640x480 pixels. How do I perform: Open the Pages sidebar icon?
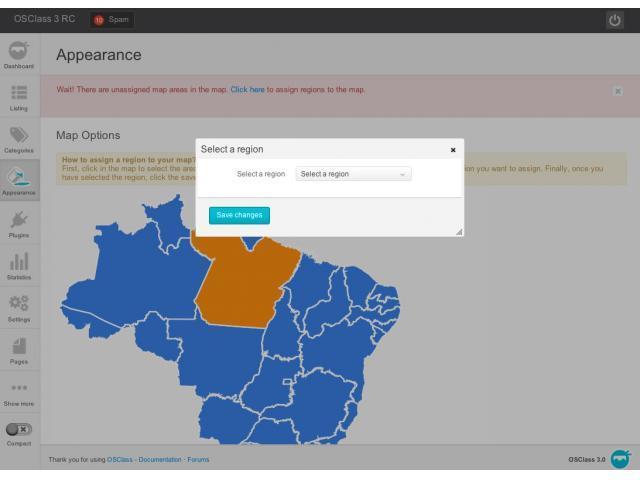click(x=20, y=349)
